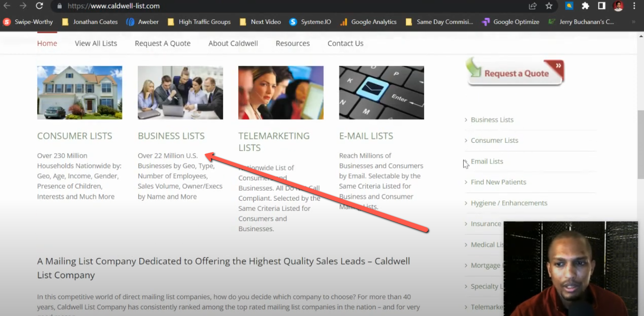Open the Contact Us page
The height and width of the screenshot is (316, 644).
(345, 43)
